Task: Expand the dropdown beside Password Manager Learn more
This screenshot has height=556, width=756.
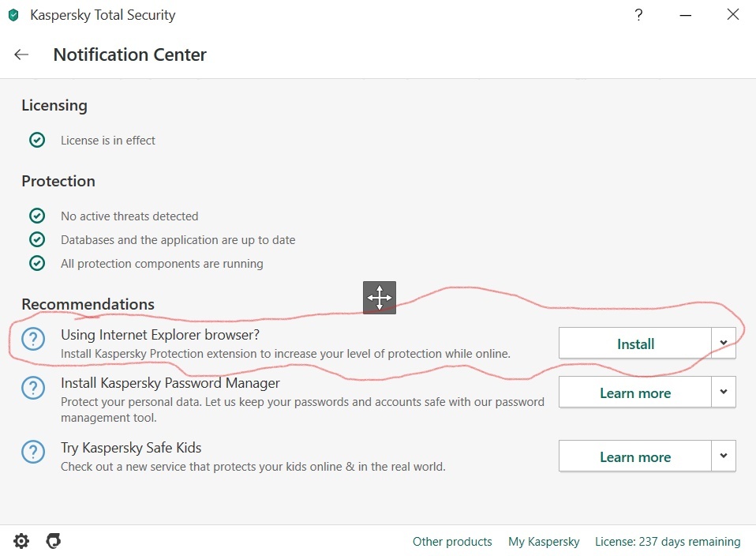Action: click(x=724, y=392)
